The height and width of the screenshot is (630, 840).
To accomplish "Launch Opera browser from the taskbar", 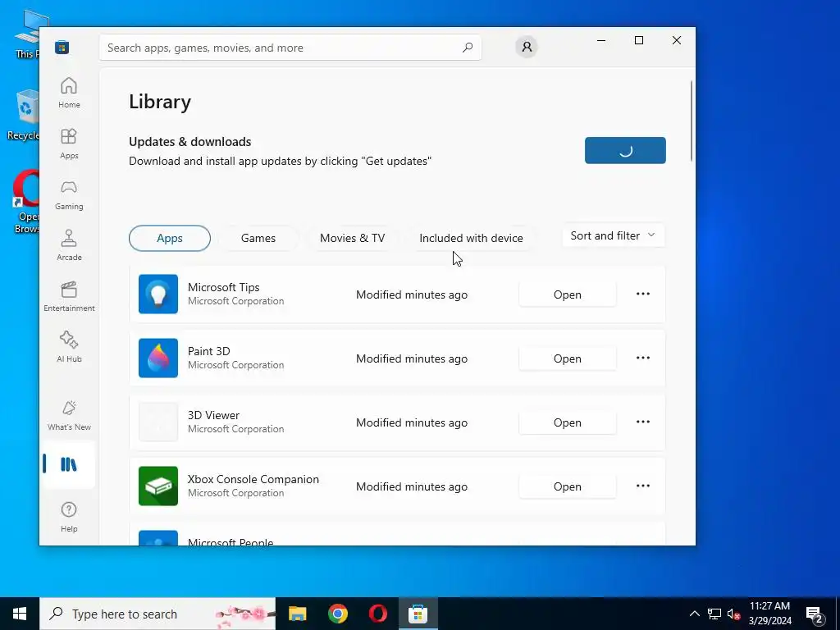I will tap(377, 614).
